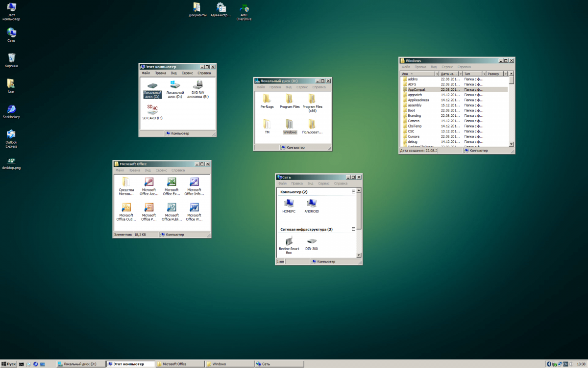Collapse the Сетевая инфраструктура (2) group

point(354,229)
